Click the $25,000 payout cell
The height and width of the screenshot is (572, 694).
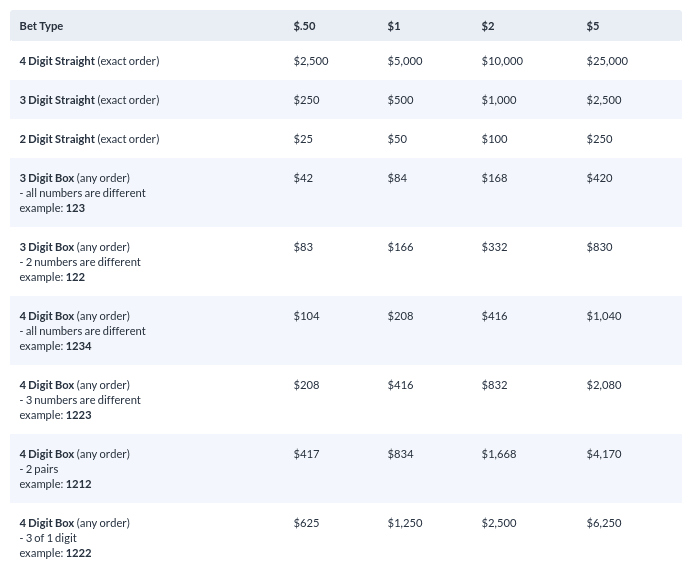607,61
